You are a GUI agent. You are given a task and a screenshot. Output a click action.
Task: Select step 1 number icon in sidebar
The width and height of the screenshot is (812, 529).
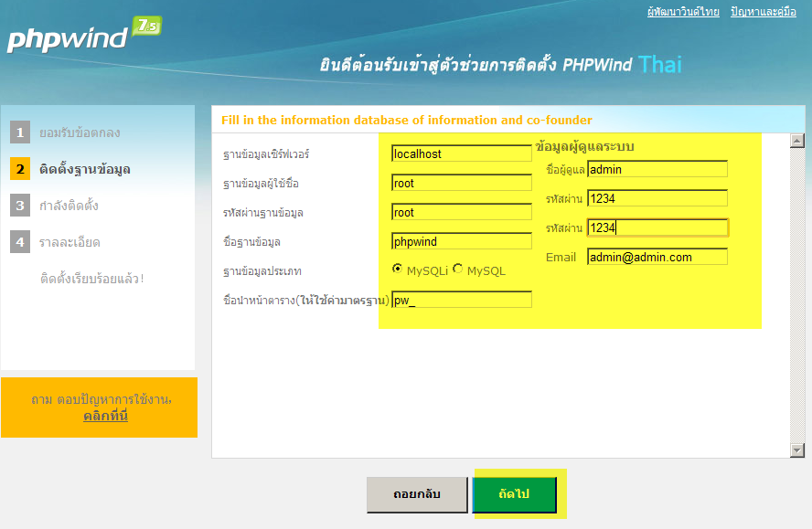(x=20, y=132)
